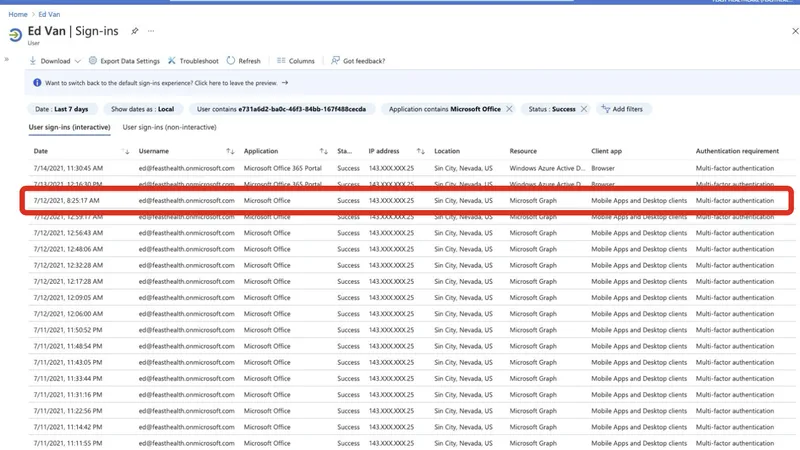
Task: Open the Ed Van breadcrumb link
Action: point(49,14)
